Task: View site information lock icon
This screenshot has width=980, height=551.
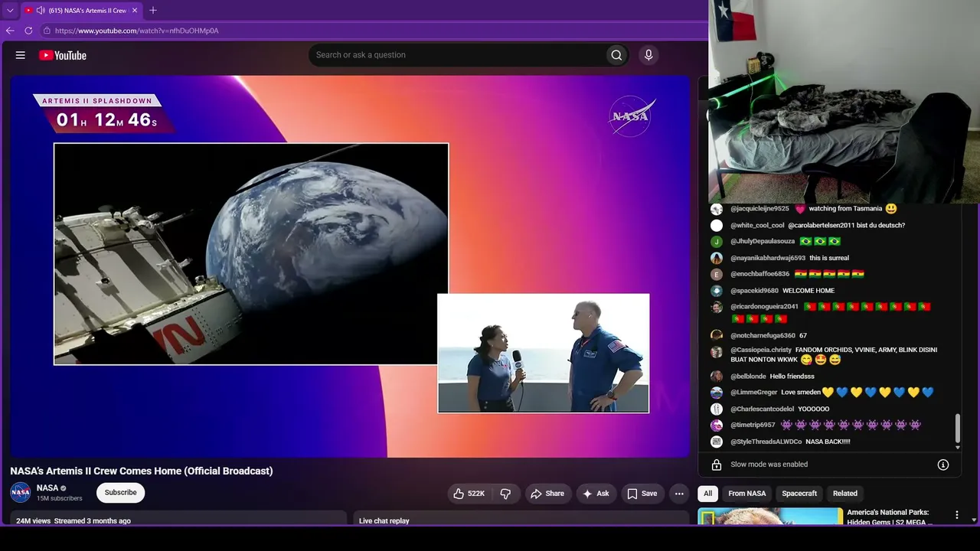Action: [47, 31]
